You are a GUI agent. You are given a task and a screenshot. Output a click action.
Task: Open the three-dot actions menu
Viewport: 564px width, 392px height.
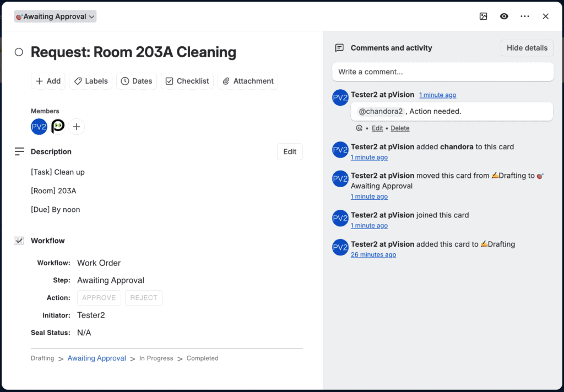525,16
